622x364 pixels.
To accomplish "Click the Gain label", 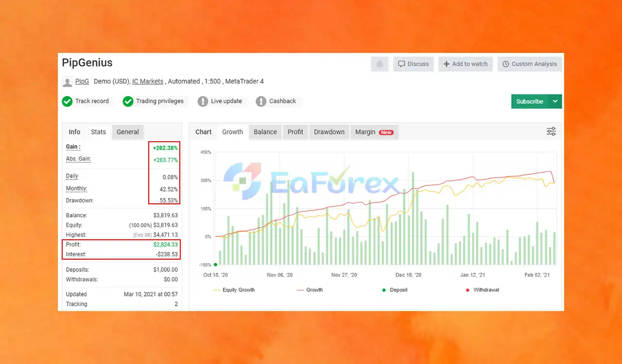I will [73, 147].
